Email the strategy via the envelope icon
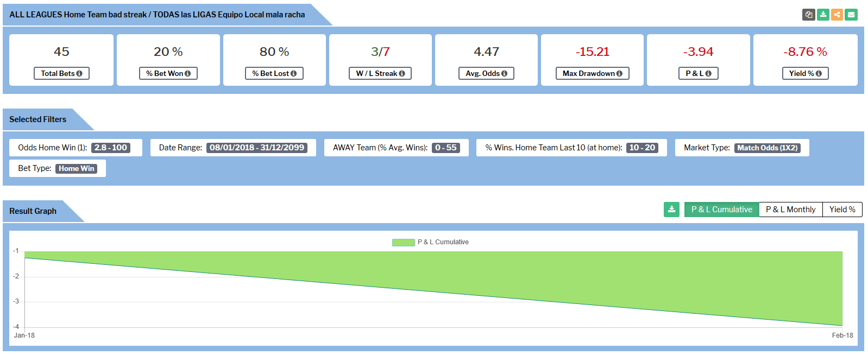This screenshot has width=868, height=355. point(851,15)
